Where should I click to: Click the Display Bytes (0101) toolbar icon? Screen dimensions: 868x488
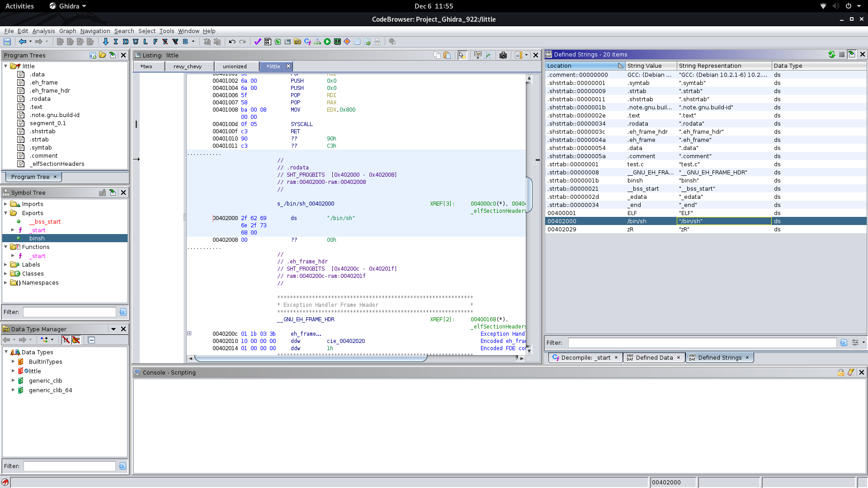(268, 42)
